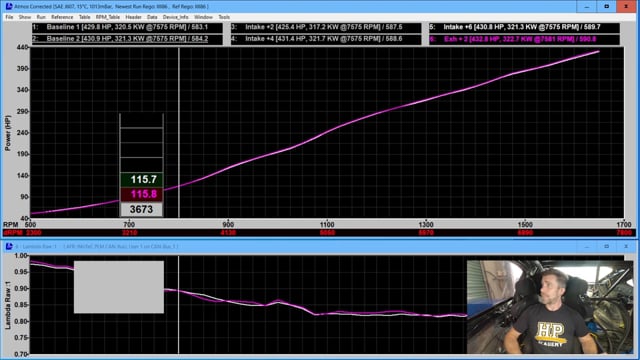Click the 115.7 green cursor readout

[x=142, y=180]
